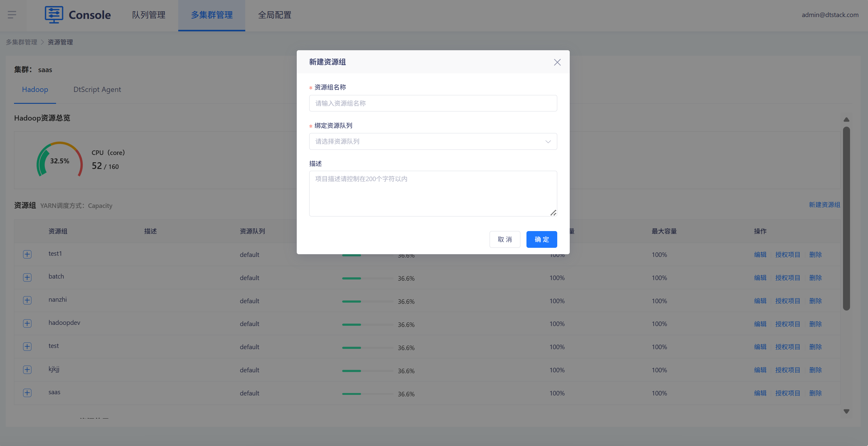The image size is (868, 446).
Task: Expand the test resource group row
Action: coord(27,347)
